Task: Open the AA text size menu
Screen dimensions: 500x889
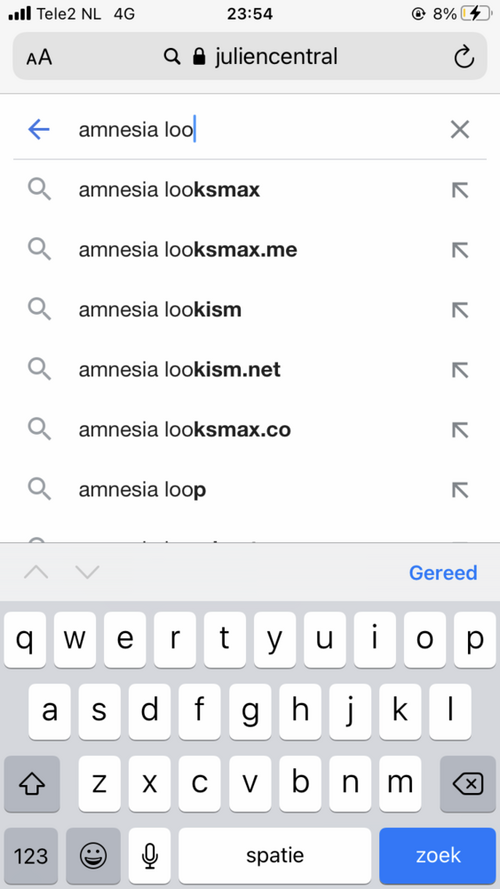Action: coord(39,57)
